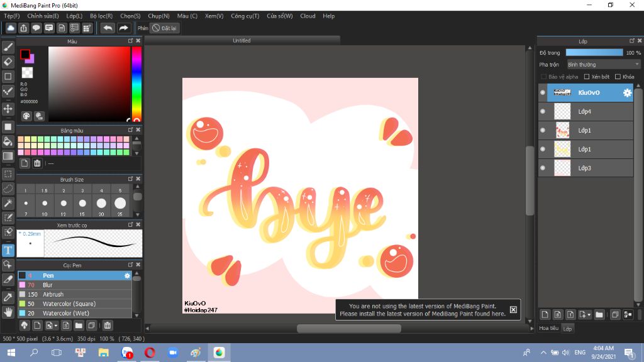Hide the Lớp3 layer

coord(543,168)
